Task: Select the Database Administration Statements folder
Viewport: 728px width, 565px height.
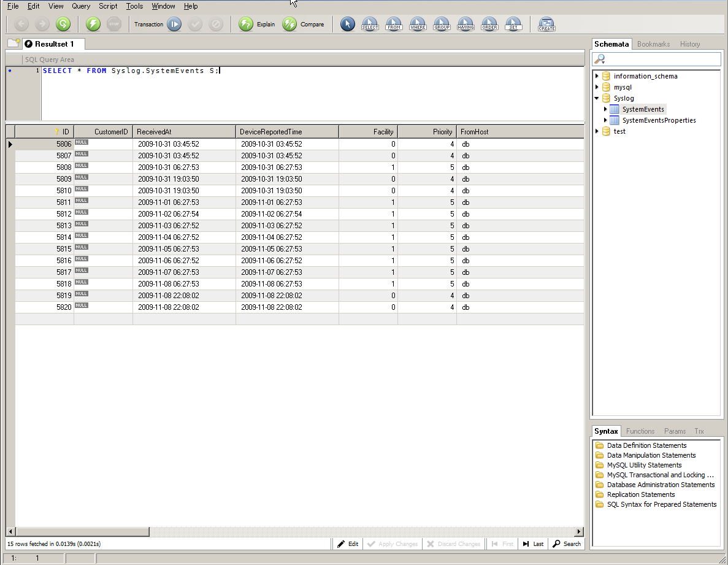Action: click(661, 485)
